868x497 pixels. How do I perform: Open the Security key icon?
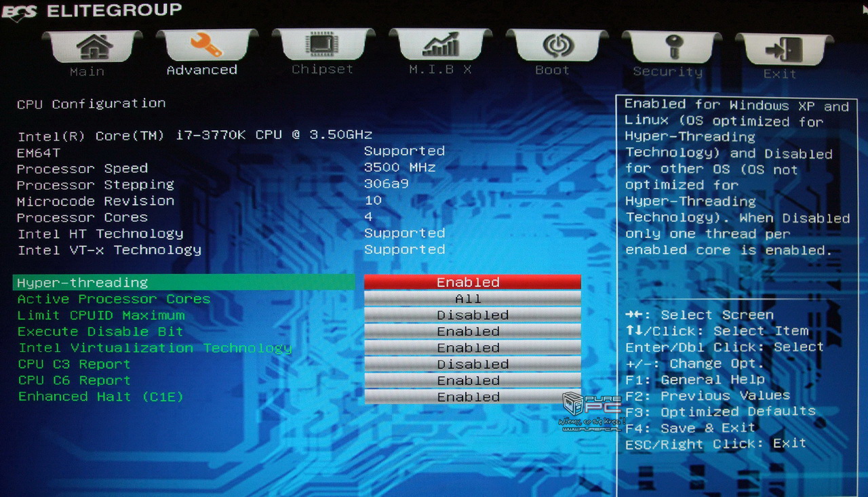(x=673, y=47)
